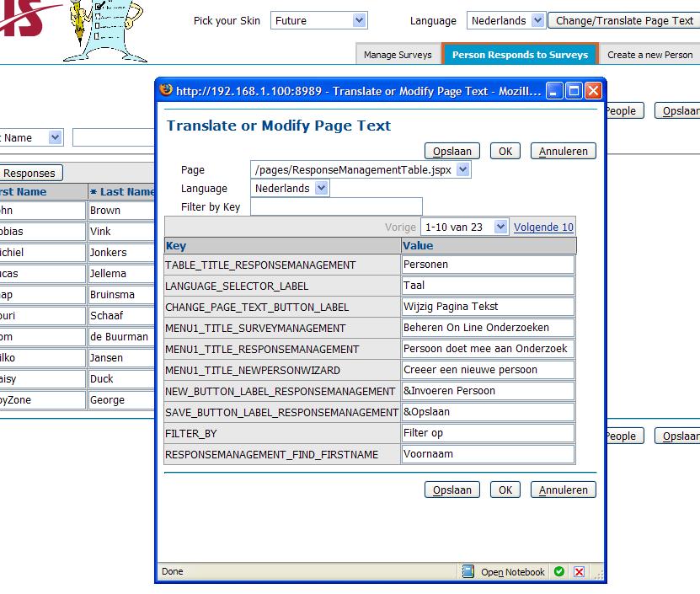Image resolution: width=700 pixels, height=594 pixels.
Task: Switch to the Manage Surveys tab
Action: 398,55
